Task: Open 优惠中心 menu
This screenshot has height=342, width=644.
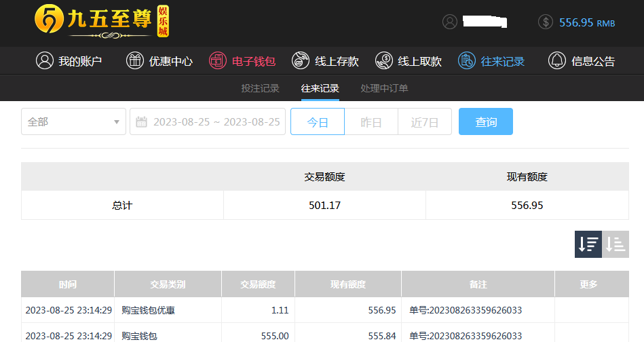Action: (x=159, y=61)
